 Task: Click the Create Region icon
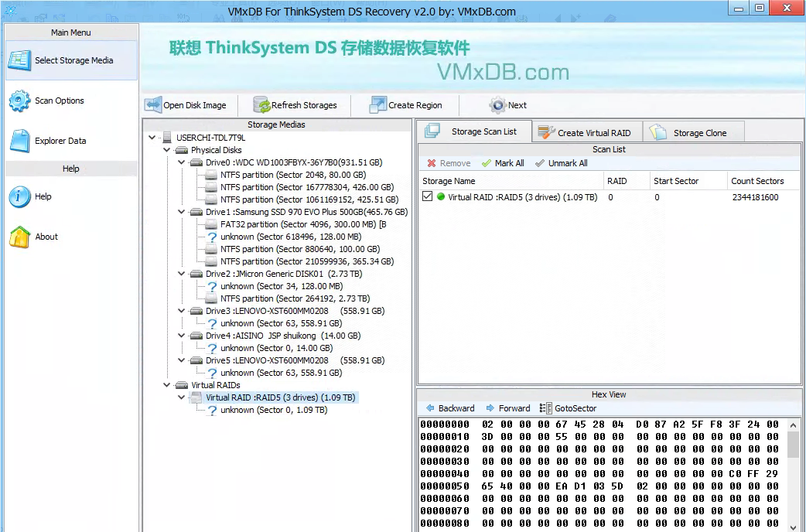(377, 105)
